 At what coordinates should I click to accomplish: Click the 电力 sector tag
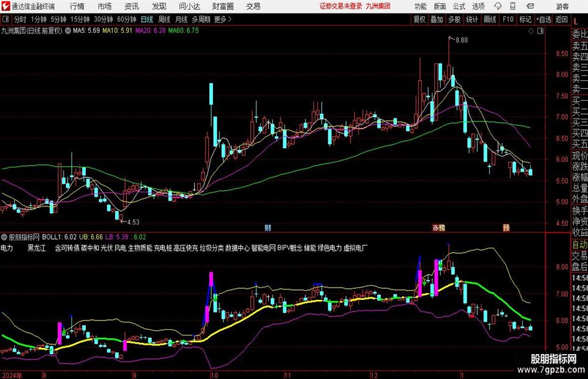click(7, 248)
